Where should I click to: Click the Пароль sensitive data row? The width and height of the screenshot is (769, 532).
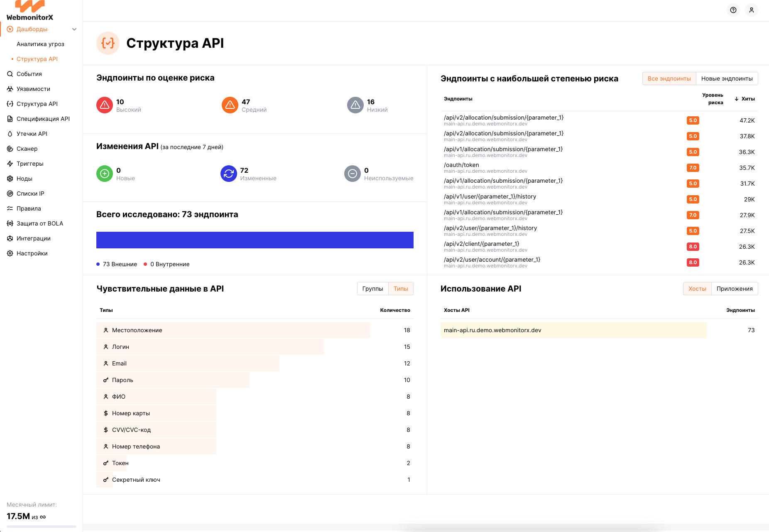pos(255,380)
